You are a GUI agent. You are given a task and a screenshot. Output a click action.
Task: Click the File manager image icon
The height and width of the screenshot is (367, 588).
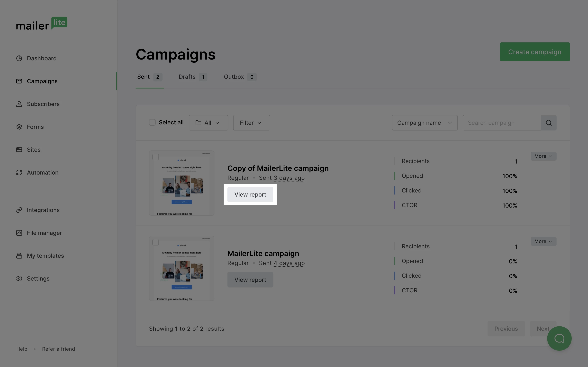click(19, 233)
